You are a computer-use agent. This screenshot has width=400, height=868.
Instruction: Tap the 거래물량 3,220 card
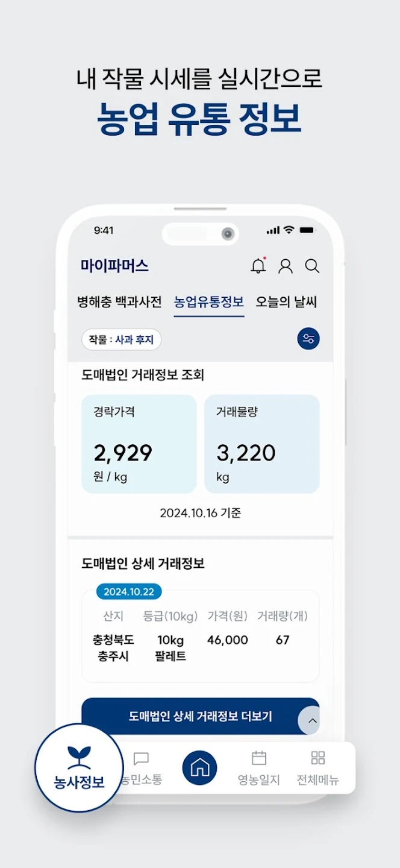262,444
